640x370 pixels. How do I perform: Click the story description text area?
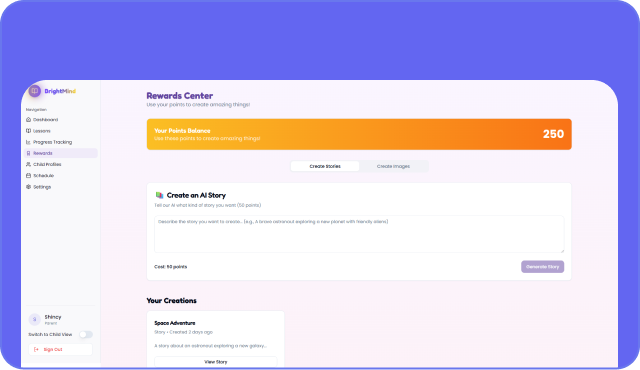pyautogui.click(x=359, y=234)
